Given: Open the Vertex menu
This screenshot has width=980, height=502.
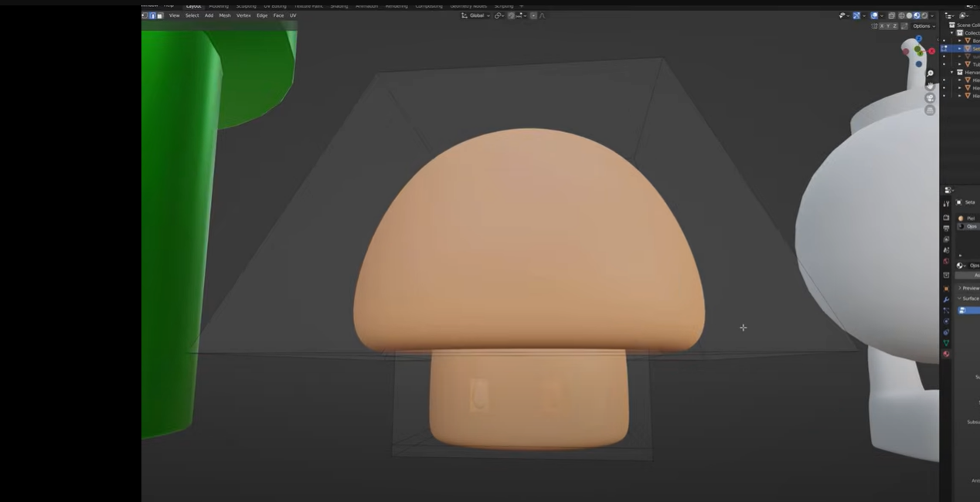Looking at the screenshot, I should [243, 15].
